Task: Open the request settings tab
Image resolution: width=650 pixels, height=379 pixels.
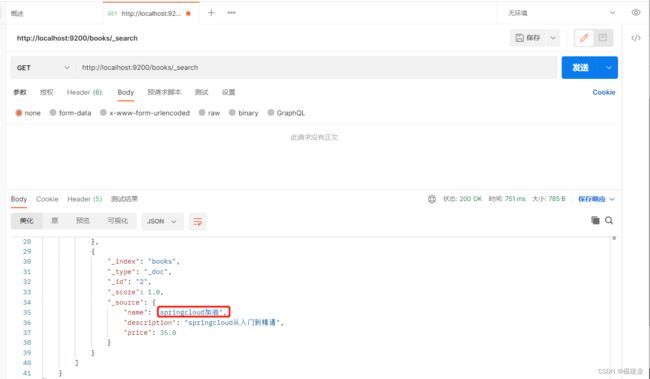Action: point(228,92)
